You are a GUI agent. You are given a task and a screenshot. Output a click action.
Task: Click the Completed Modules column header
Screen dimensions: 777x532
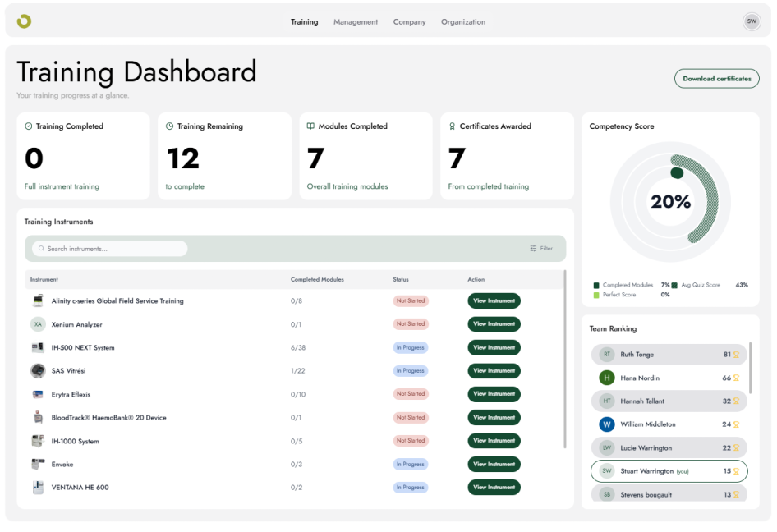317,279
